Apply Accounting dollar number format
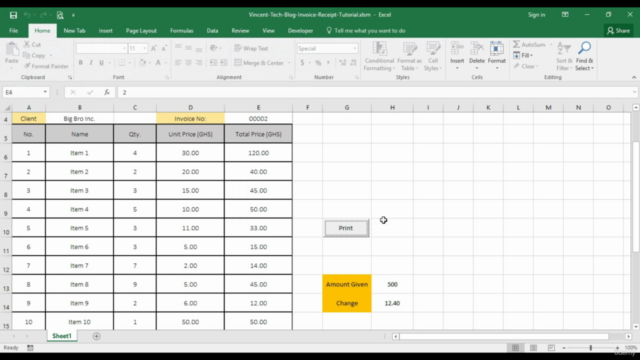 pos(302,63)
